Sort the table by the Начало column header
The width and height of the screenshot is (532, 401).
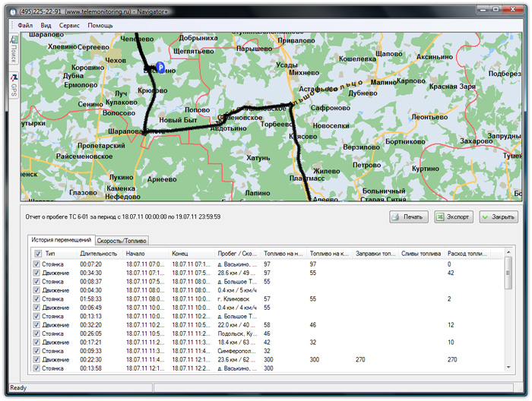pos(137,253)
